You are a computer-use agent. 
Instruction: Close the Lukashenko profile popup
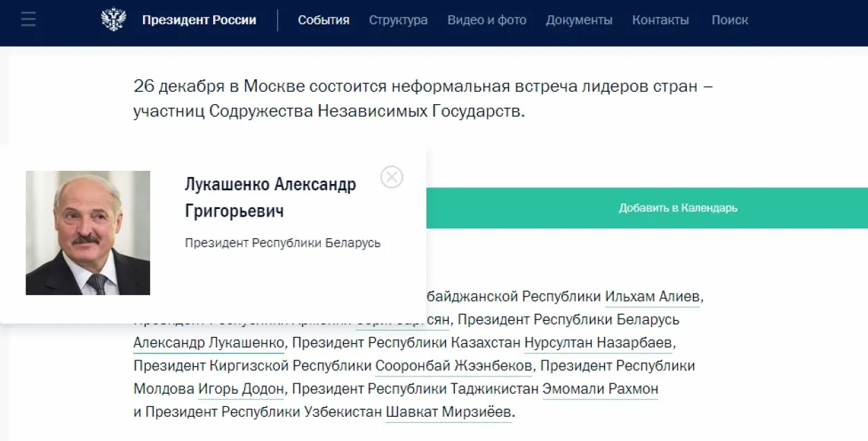[x=392, y=178]
